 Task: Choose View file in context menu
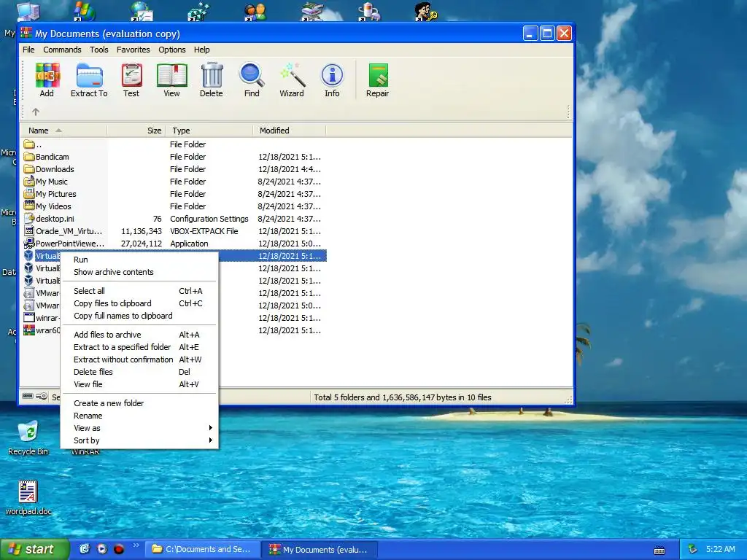click(x=139, y=384)
